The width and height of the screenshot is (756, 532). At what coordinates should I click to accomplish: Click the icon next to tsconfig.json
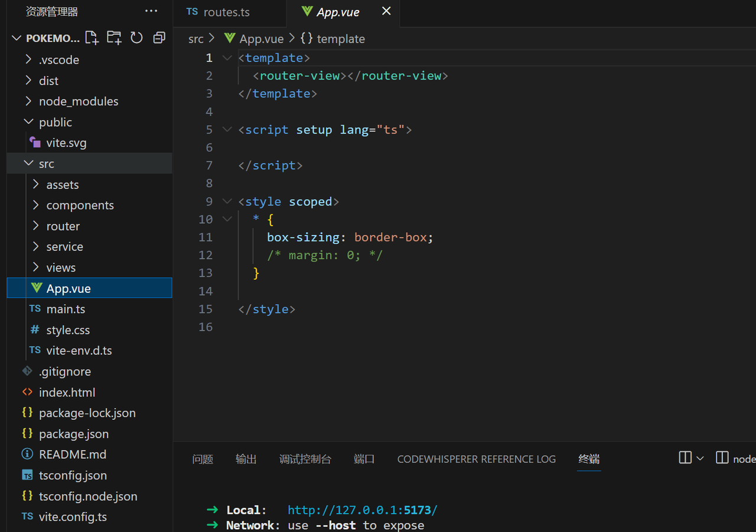click(x=27, y=475)
